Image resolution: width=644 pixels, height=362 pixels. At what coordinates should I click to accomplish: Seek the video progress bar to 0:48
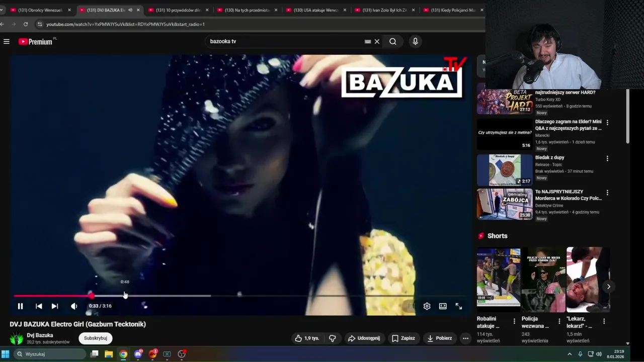point(125,296)
